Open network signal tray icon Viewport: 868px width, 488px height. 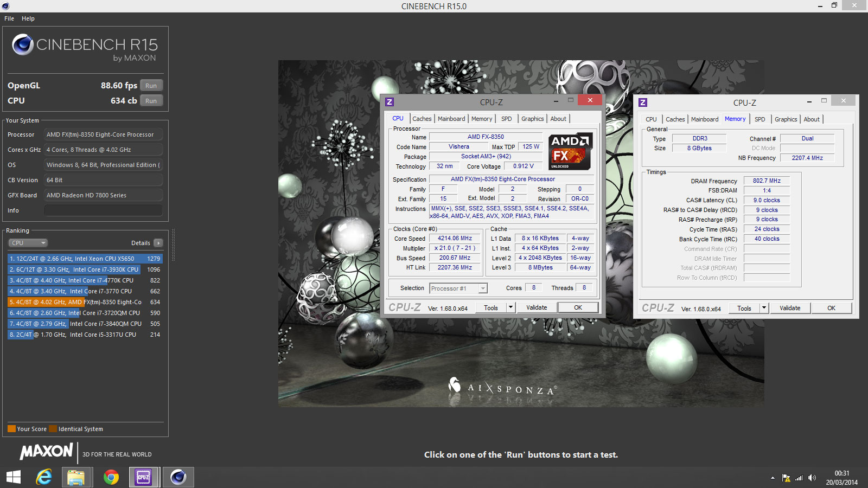point(799,478)
